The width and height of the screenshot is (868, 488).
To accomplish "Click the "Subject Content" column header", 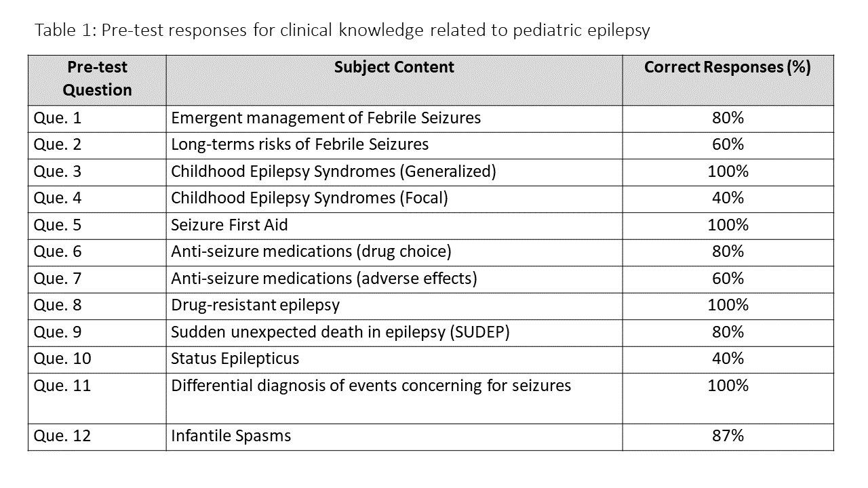I will click(394, 67).
